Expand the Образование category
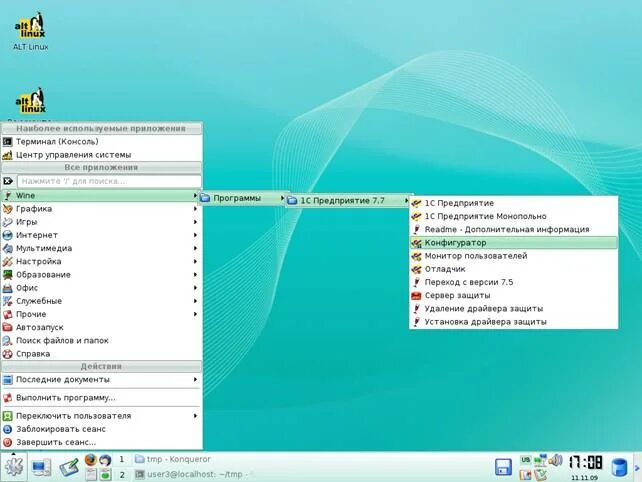The width and height of the screenshot is (642, 482). coord(102,275)
